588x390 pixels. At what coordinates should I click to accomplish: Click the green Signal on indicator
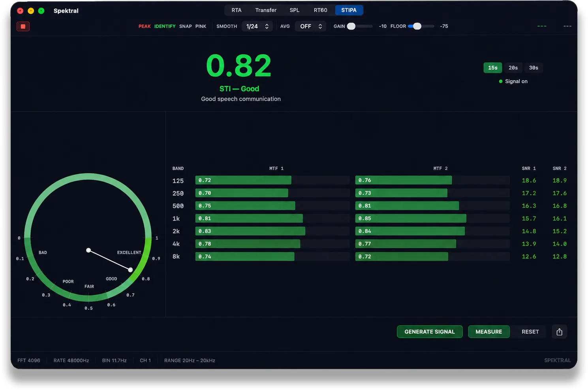pyautogui.click(x=501, y=81)
